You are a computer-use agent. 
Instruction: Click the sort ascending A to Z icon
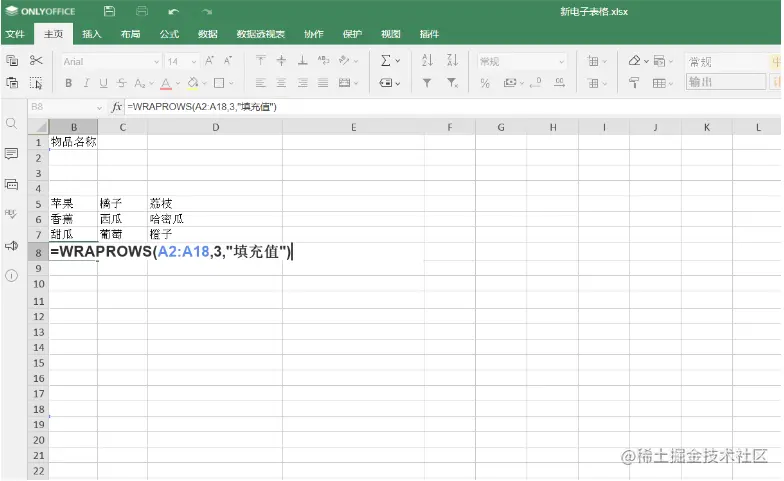coord(428,60)
